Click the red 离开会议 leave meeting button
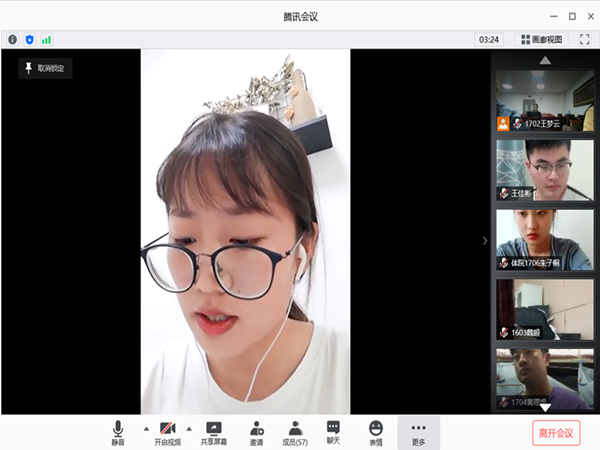 [x=555, y=432]
